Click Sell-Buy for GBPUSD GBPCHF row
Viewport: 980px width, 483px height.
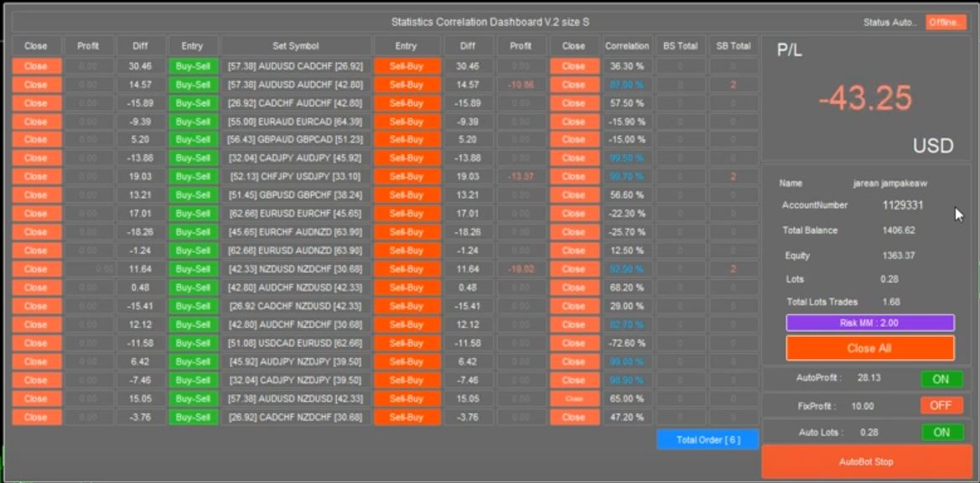click(x=407, y=195)
